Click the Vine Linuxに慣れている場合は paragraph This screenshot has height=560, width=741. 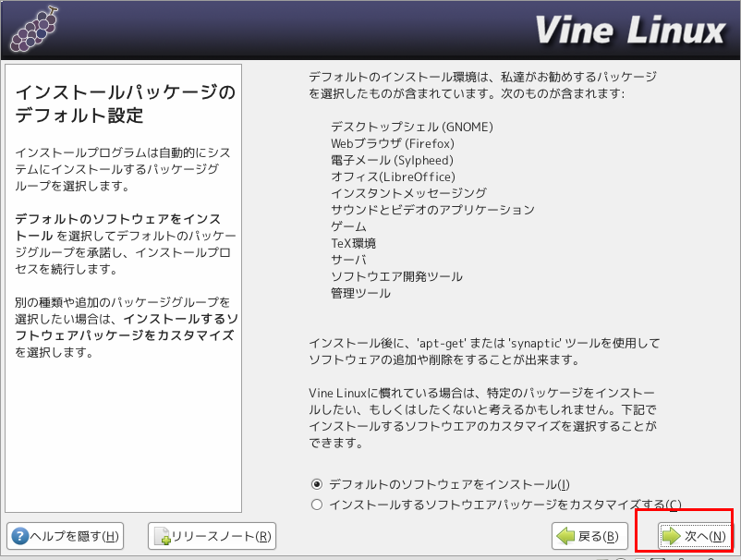482,418
